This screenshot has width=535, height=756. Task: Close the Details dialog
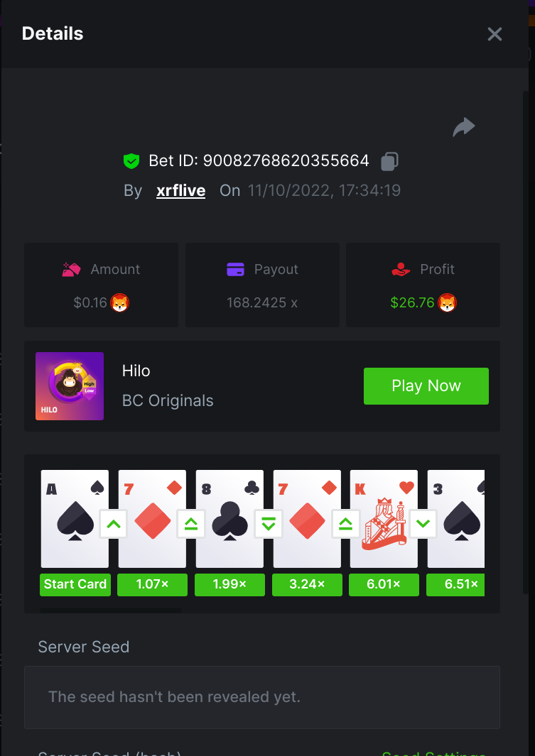point(495,34)
